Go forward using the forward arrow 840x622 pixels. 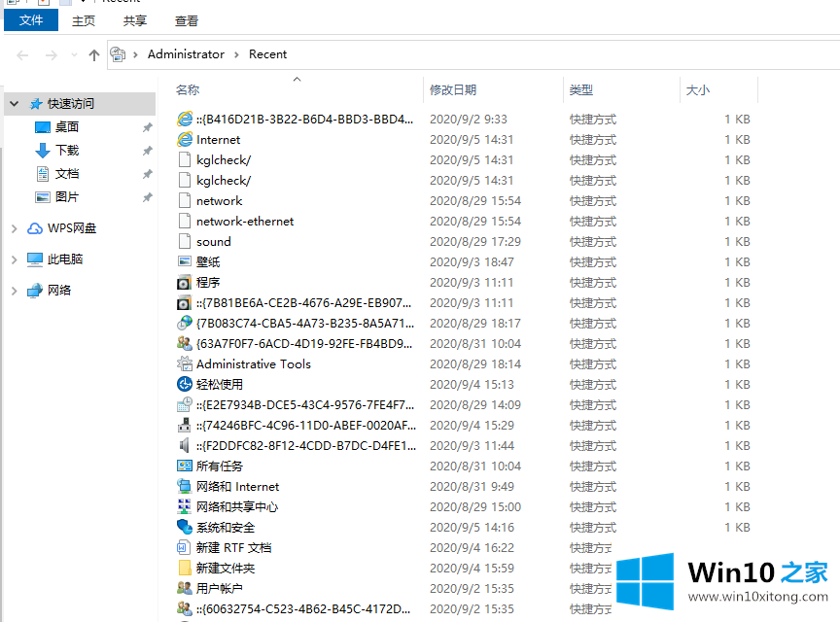[x=51, y=54]
